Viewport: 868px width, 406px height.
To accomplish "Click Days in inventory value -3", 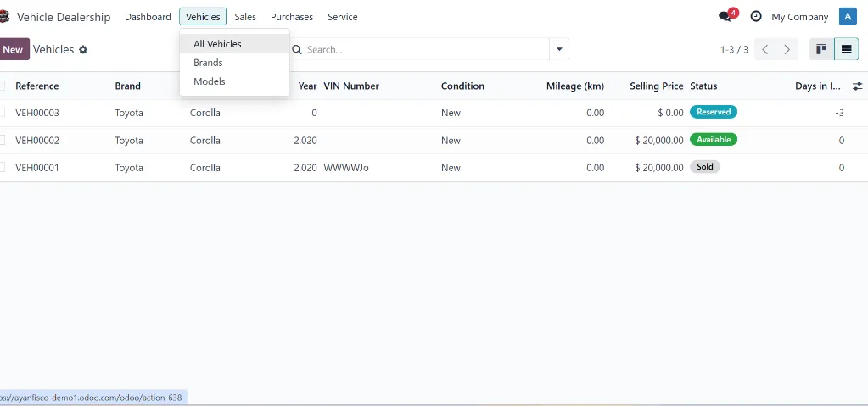I will 840,113.
